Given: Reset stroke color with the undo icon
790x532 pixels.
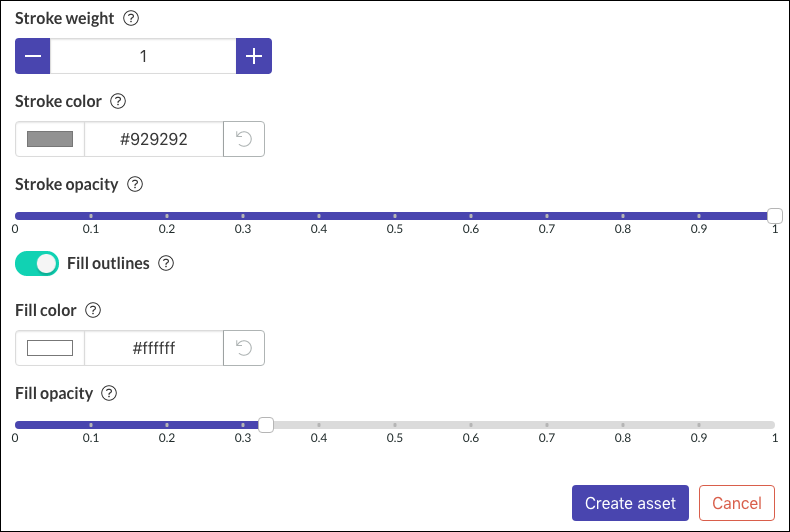Looking at the screenshot, I should coord(244,139).
